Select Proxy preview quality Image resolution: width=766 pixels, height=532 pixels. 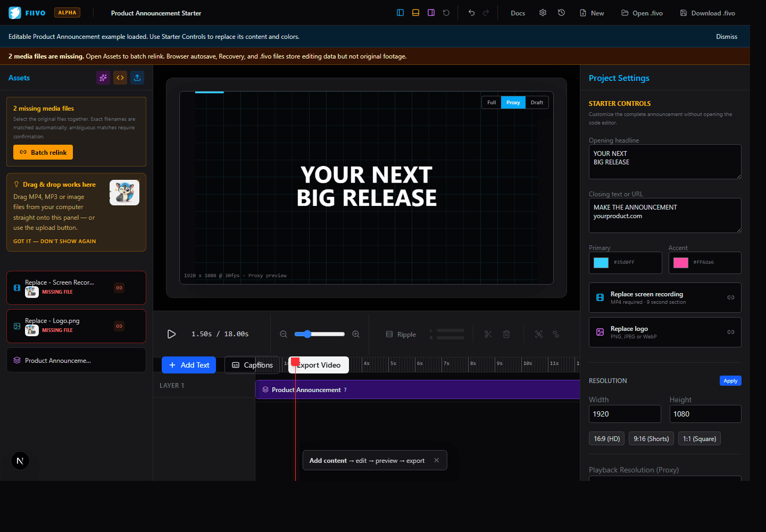tap(513, 103)
